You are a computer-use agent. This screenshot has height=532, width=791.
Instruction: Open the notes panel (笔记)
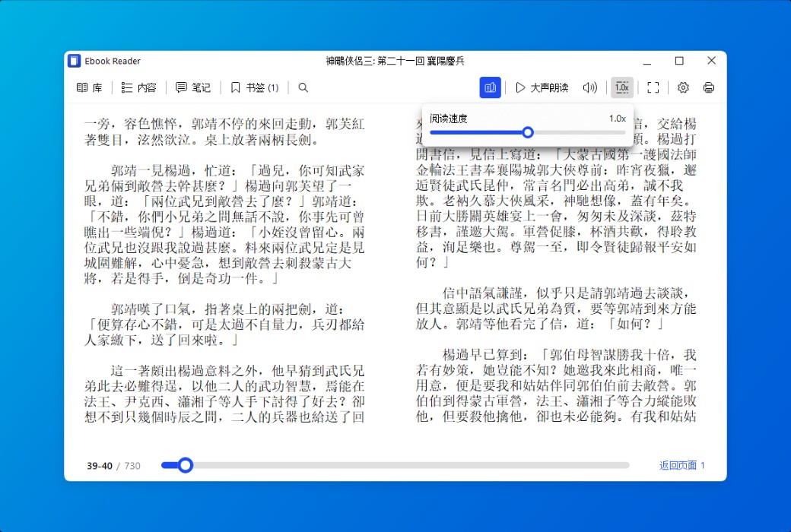[x=193, y=87]
